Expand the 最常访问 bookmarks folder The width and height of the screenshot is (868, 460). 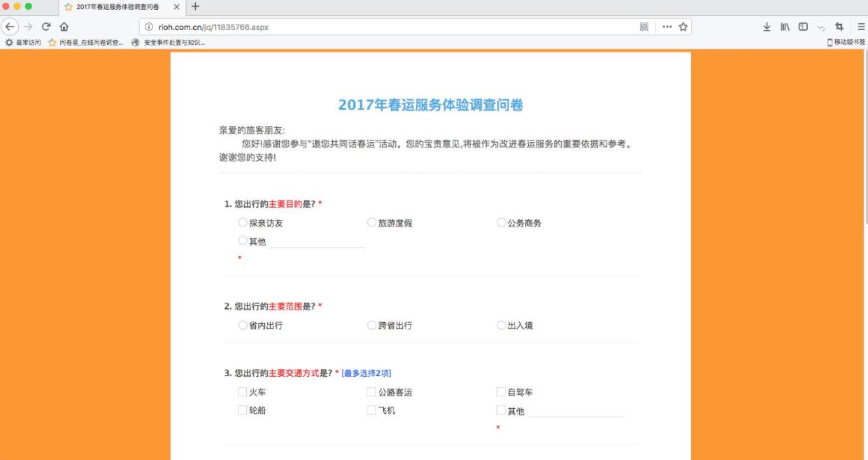23,43
